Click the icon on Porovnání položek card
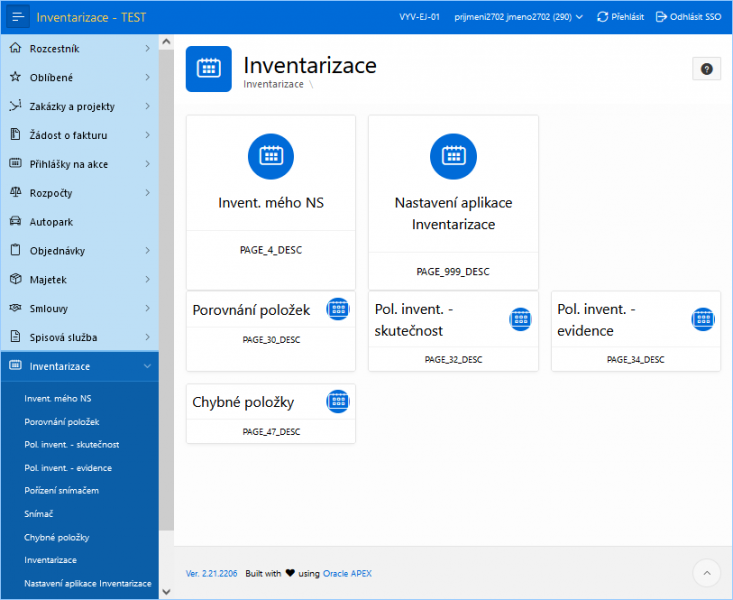The height and width of the screenshot is (600, 733). coord(338,309)
